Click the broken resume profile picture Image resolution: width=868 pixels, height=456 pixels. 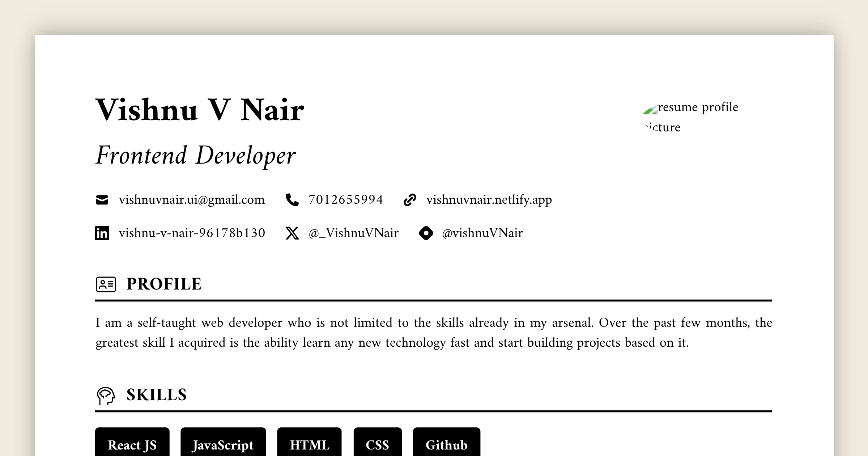point(650,110)
